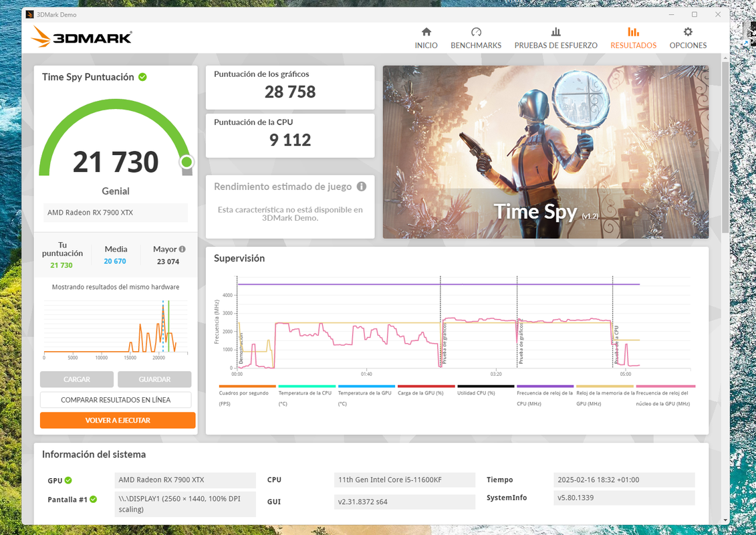Click Mostrando resultados del mismo hardware text

[x=116, y=286]
